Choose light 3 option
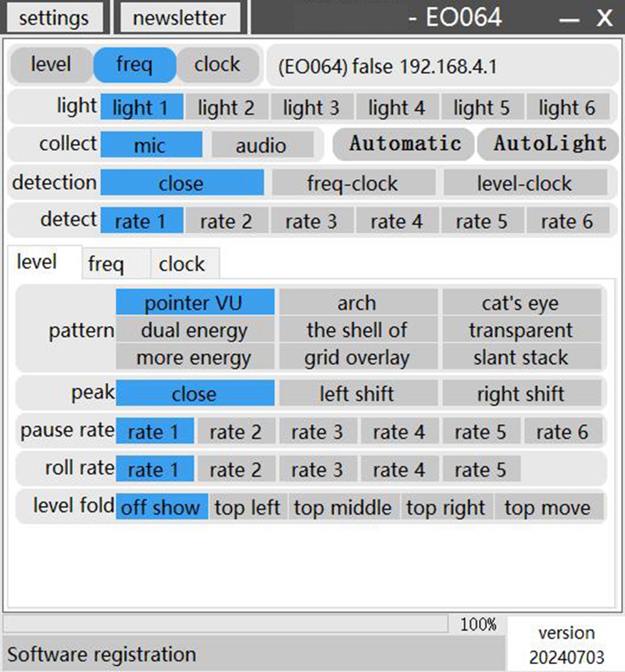This screenshot has height=672, width=625. coord(312,107)
